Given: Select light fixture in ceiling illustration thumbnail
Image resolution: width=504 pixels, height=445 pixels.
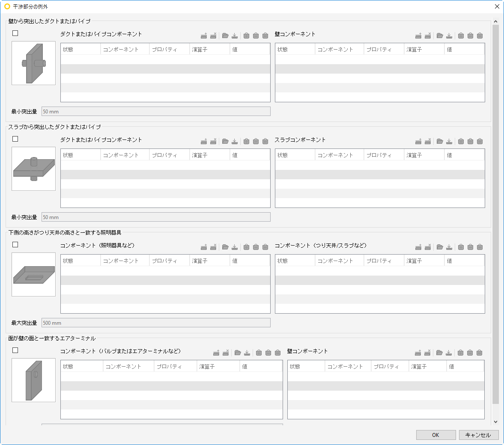Looking at the screenshot, I should [x=33, y=274].
